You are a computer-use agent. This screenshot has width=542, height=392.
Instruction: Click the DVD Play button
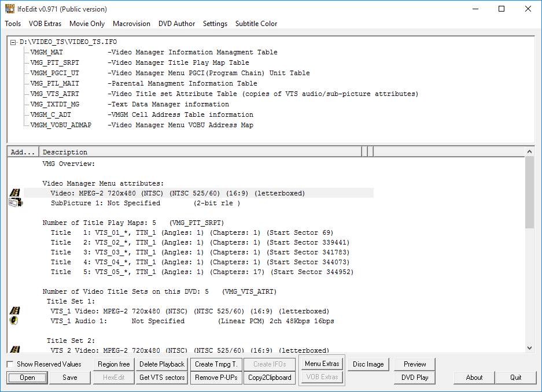415,378
